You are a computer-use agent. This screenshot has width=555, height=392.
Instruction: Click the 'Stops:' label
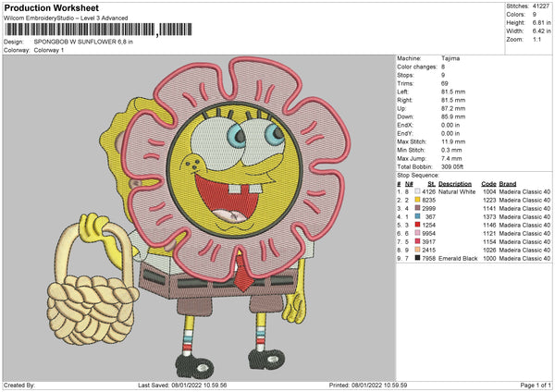point(405,75)
